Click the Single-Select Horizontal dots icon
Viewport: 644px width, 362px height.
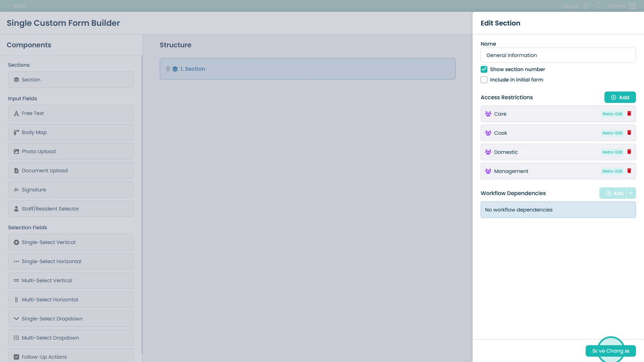pyautogui.click(x=17, y=261)
